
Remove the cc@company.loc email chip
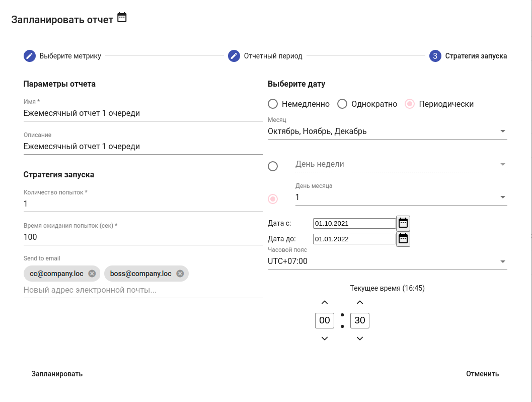tap(92, 274)
